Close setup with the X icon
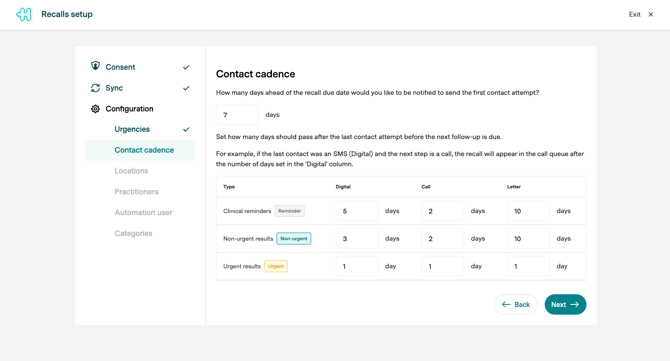670x361 pixels. click(x=651, y=15)
